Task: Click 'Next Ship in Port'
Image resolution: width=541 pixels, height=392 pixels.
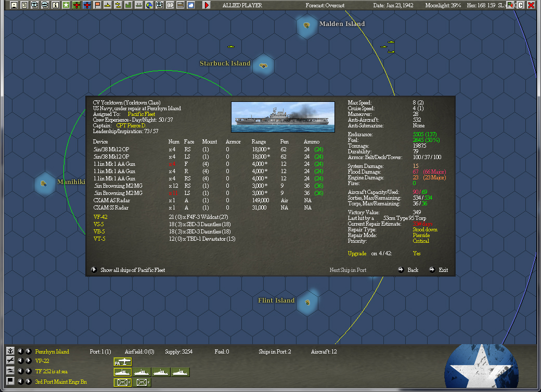Action: (x=348, y=270)
